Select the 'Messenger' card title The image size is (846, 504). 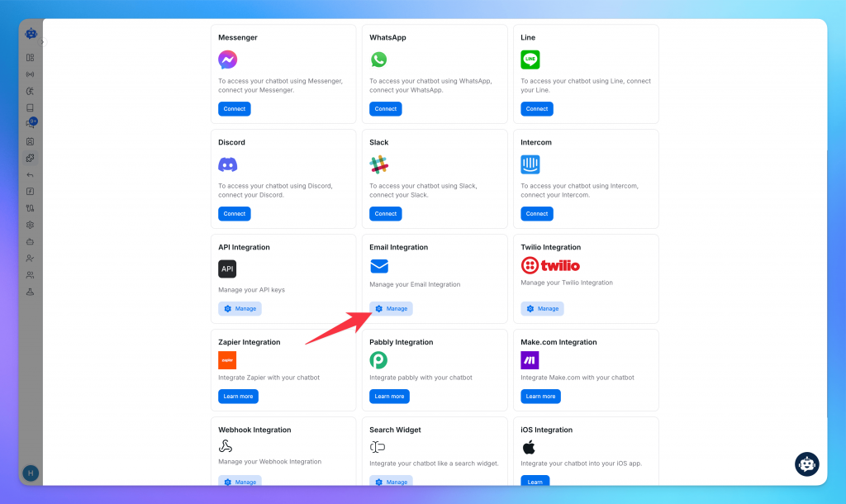(x=238, y=38)
